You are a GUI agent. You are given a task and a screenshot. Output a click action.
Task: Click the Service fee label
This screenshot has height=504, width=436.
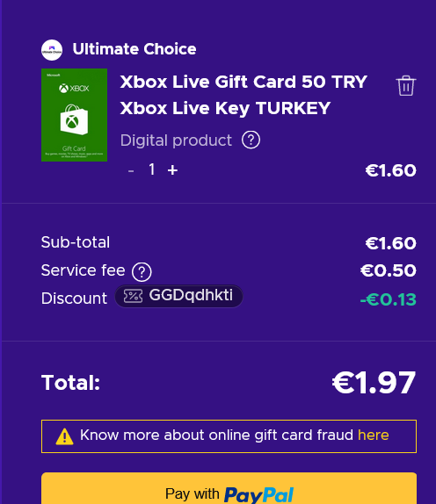pyautogui.click(x=83, y=270)
